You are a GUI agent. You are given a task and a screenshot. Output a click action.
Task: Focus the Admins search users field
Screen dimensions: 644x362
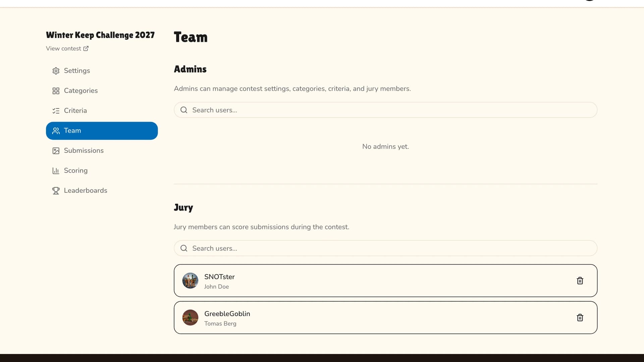pyautogui.click(x=385, y=110)
